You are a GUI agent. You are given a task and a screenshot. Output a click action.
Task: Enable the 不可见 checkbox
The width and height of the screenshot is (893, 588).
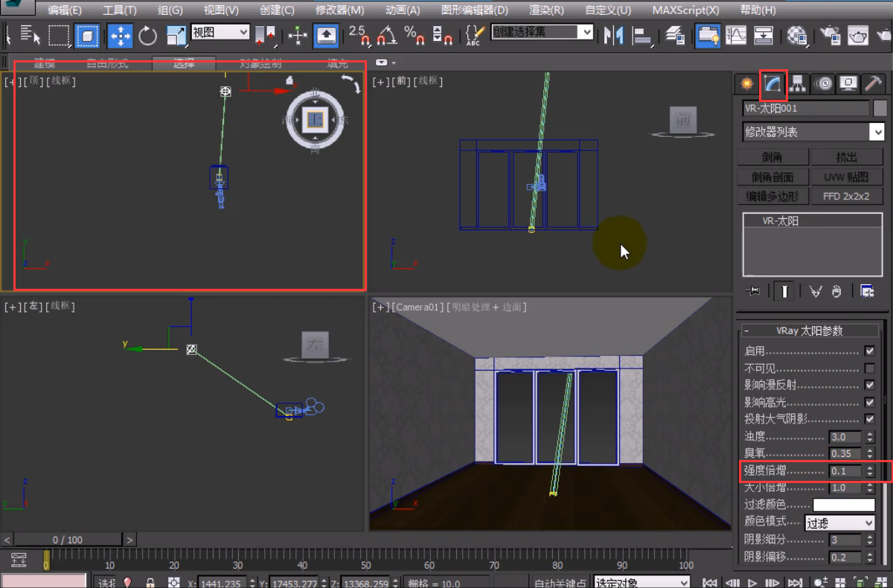coord(869,368)
